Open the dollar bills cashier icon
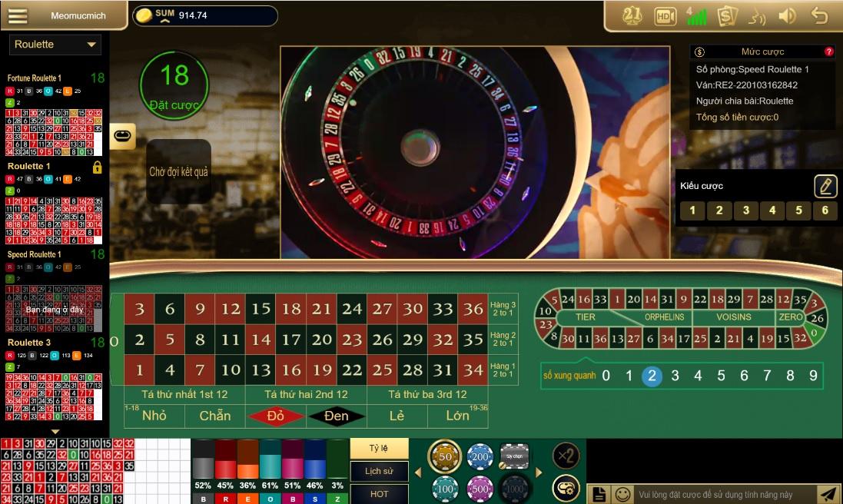The image size is (843, 504). click(x=726, y=16)
